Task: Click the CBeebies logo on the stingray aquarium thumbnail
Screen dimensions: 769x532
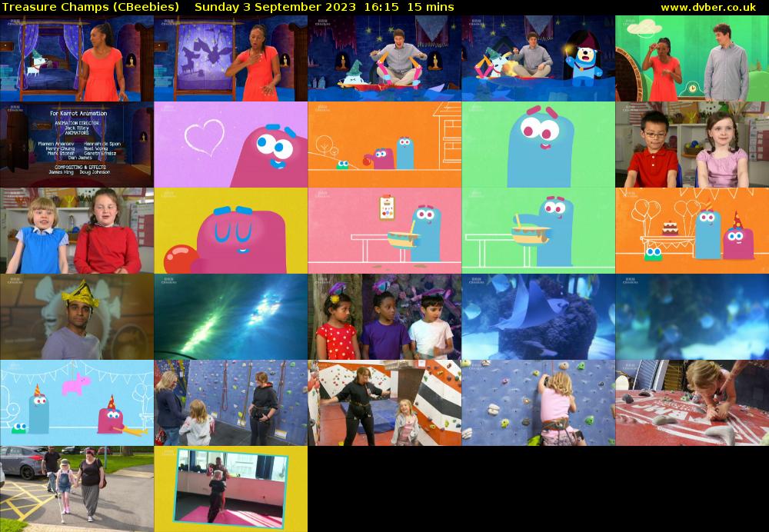Action: pos(477,281)
